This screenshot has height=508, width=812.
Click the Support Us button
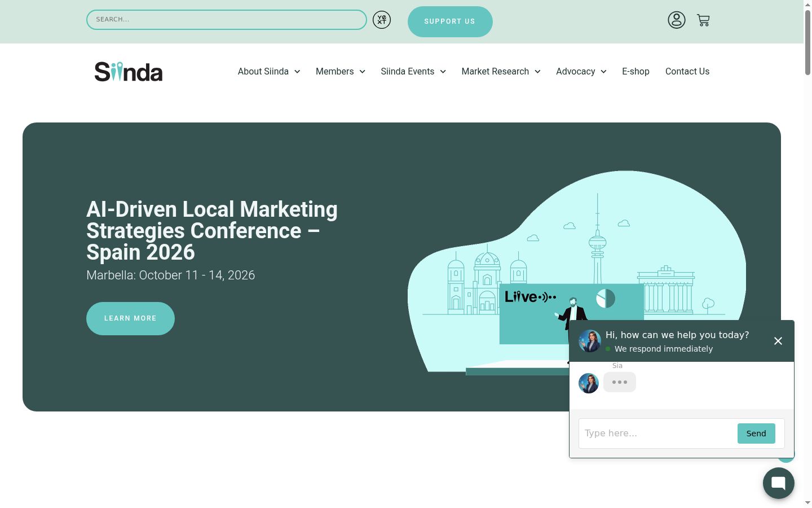(450, 21)
